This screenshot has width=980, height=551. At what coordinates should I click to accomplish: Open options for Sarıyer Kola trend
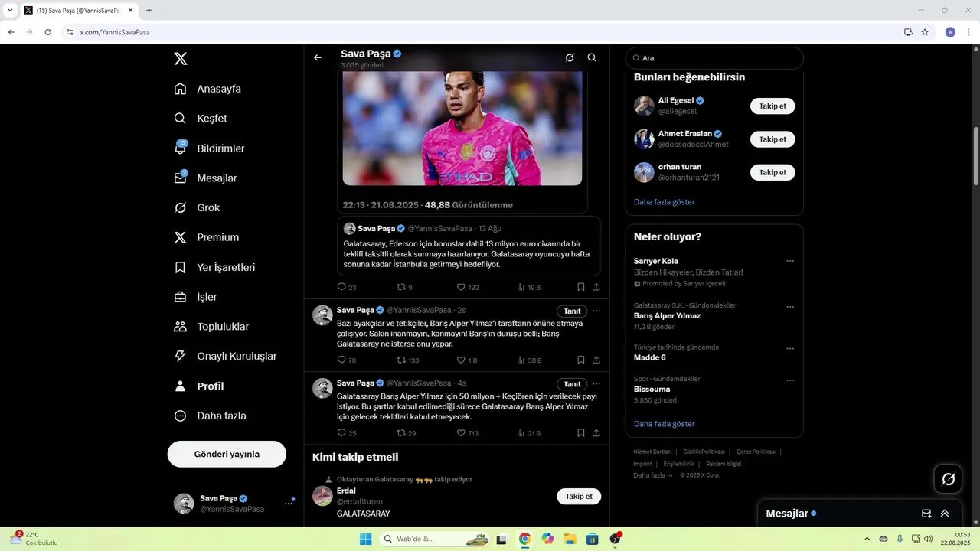(790, 261)
